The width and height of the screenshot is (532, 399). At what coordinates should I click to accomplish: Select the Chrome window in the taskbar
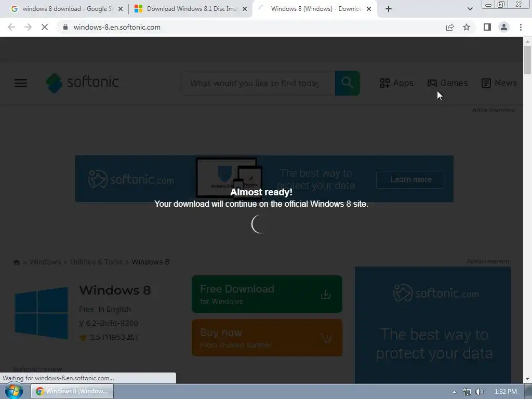(x=72, y=391)
